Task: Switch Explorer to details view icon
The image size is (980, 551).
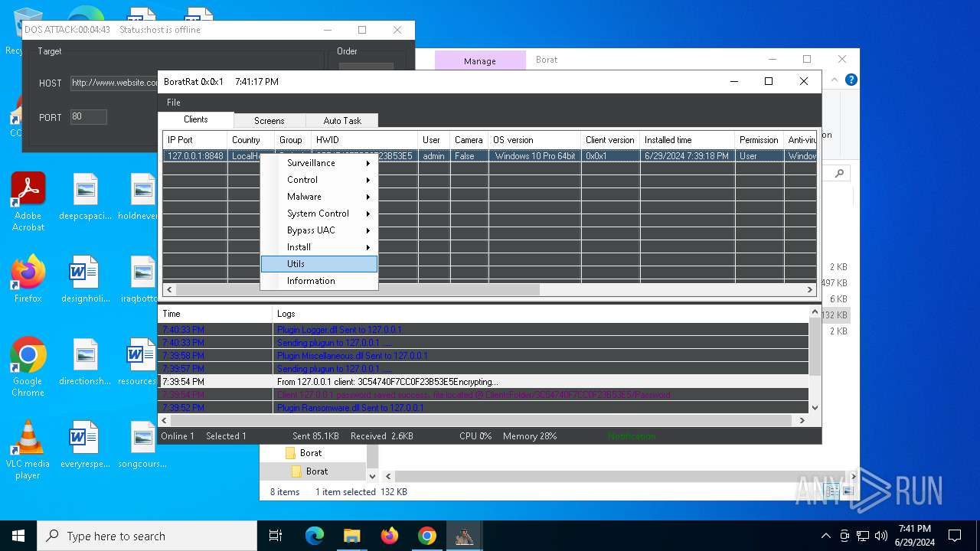Action: (x=832, y=492)
